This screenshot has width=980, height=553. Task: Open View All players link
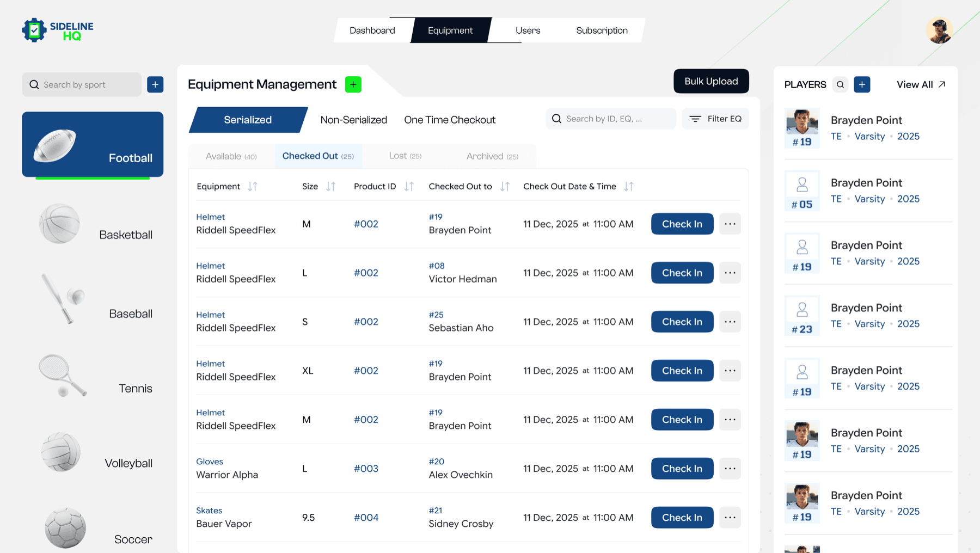[x=921, y=84]
